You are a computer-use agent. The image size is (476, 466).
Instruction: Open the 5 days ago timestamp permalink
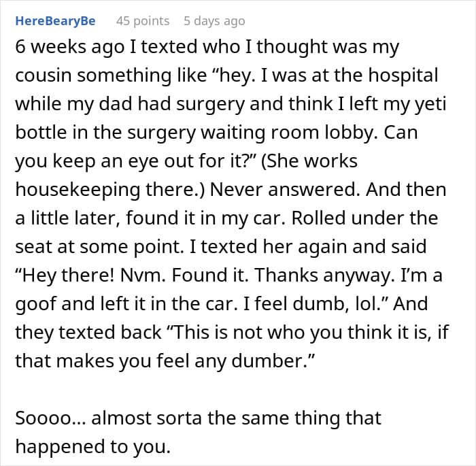point(214,21)
